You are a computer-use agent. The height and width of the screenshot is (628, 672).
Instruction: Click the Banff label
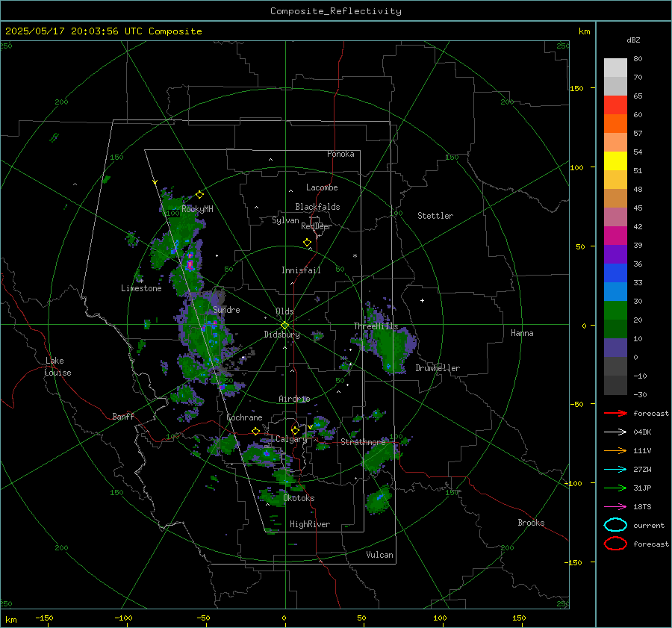(x=123, y=416)
